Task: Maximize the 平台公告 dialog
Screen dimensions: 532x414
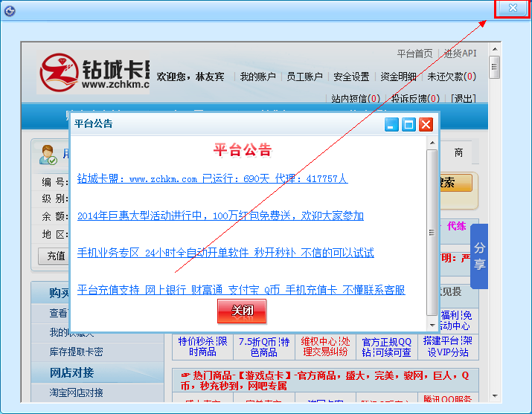Action: pyautogui.click(x=408, y=125)
